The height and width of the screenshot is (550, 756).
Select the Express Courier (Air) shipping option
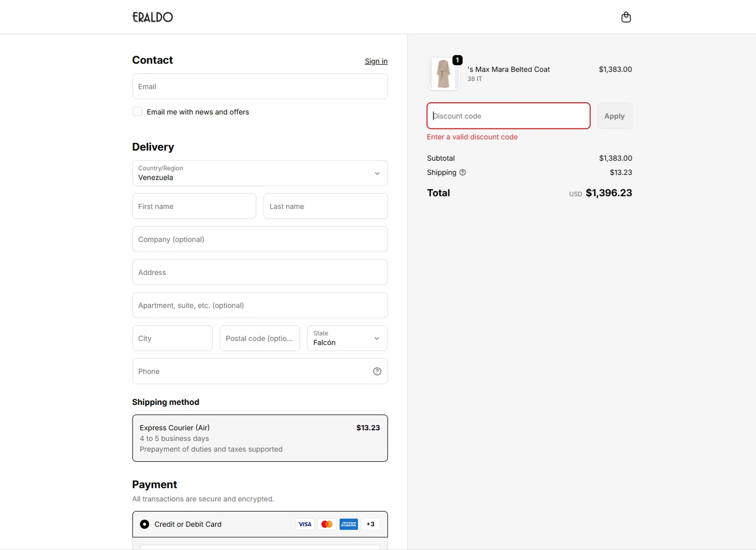point(260,438)
